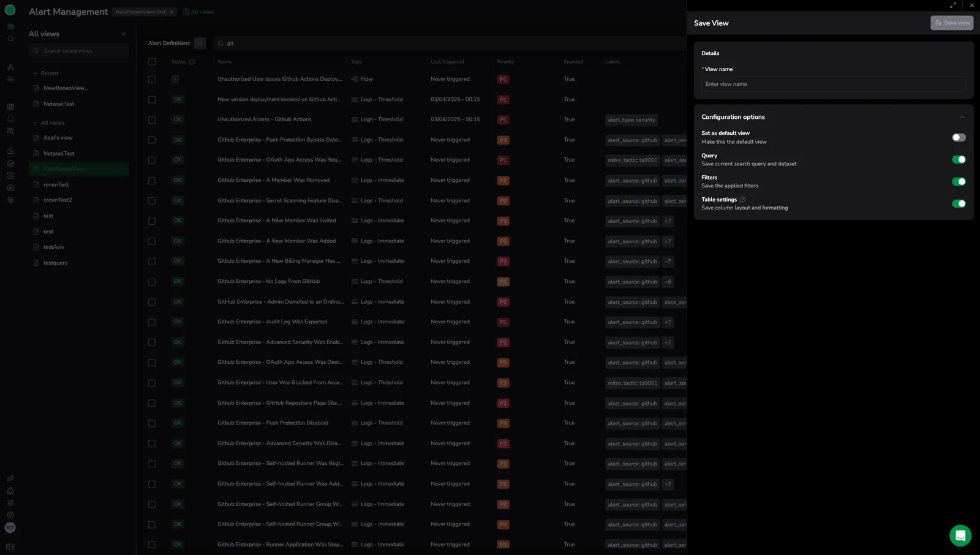
Task: Expand +7 labels on Audit Log Was Exported row
Action: tap(668, 322)
